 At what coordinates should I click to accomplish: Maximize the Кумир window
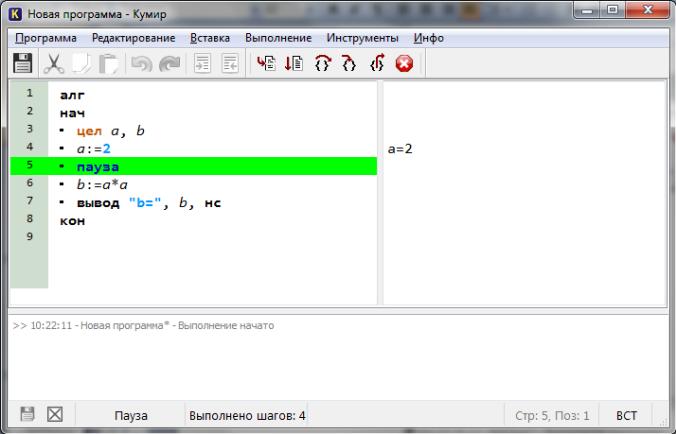coord(613,10)
